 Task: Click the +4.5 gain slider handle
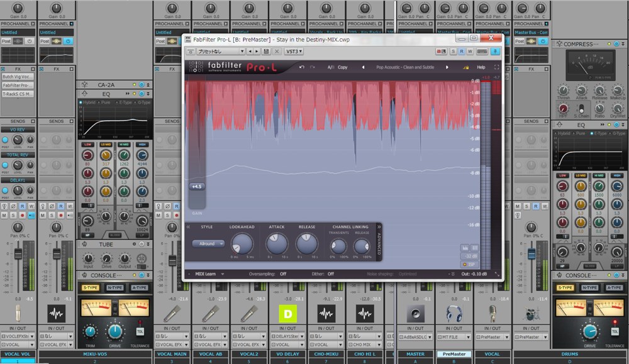coord(197,187)
